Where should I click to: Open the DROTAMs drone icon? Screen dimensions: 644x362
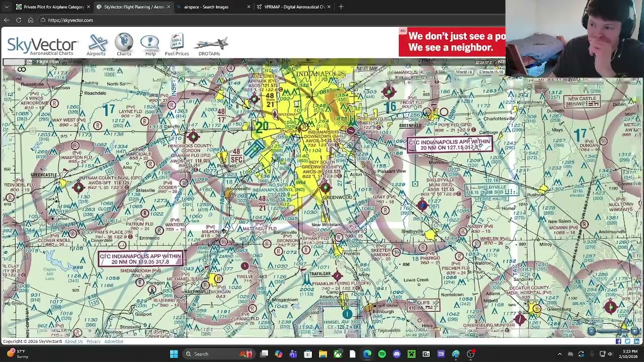click(x=210, y=45)
